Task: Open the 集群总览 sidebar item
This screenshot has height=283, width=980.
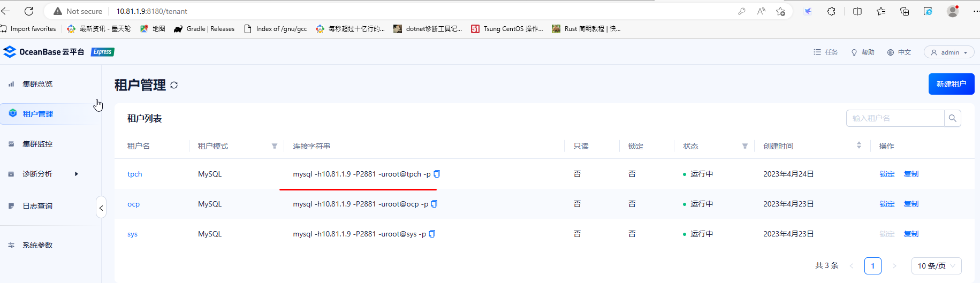Action: point(37,84)
